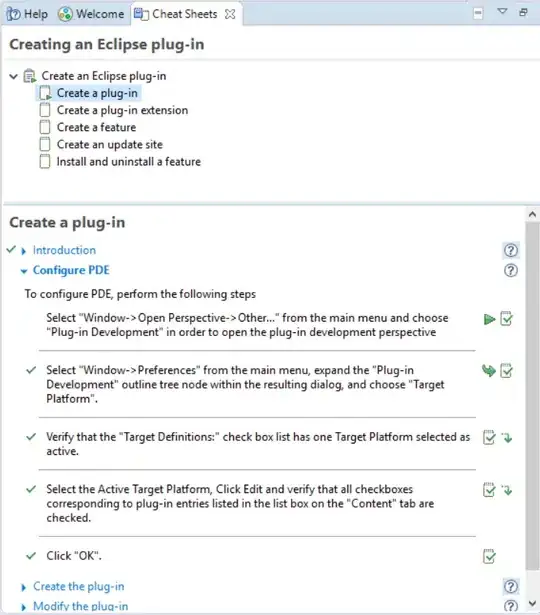Screen dimensions: 540x615
Task: Check the Create a plug-in extension task box
Action: pyautogui.click(x=45, y=110)
